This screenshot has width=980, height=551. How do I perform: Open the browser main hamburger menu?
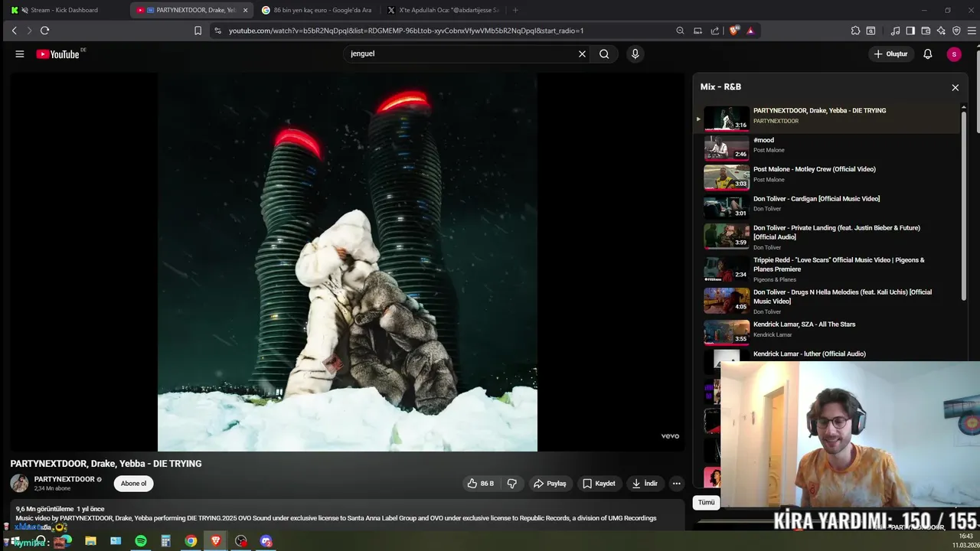coord(972,31)
